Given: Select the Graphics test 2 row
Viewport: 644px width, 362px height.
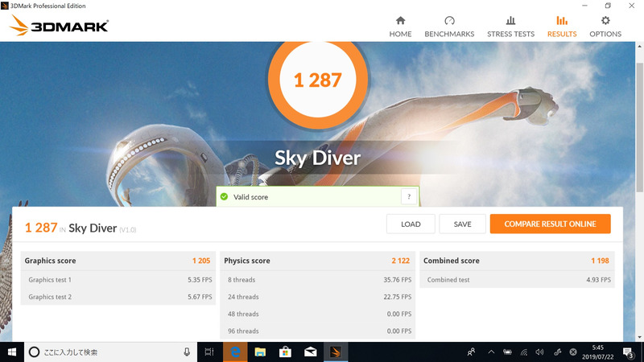Looking at the screenshot, I should click(x=118, y=297).
